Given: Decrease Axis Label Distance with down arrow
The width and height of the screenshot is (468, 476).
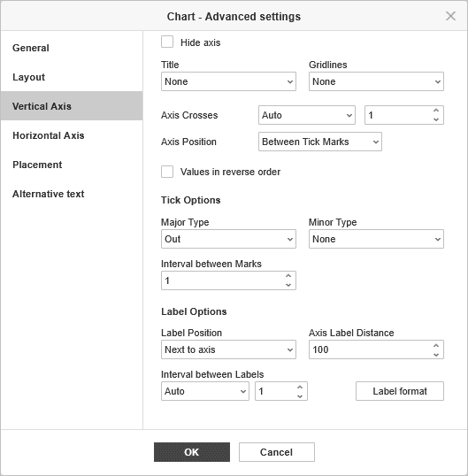Looking at the screenshot, I should (436, 354).
